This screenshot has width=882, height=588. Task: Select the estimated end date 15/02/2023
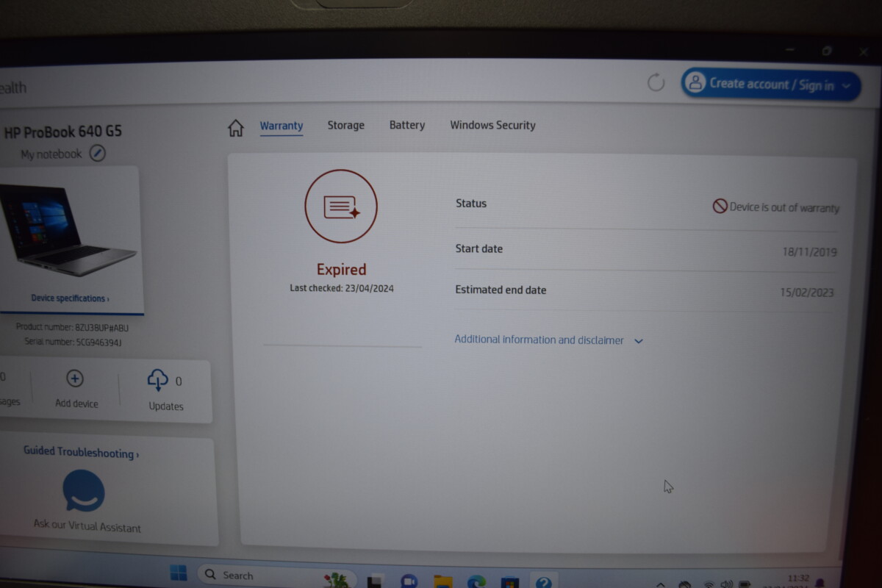[x=807, y=293]
